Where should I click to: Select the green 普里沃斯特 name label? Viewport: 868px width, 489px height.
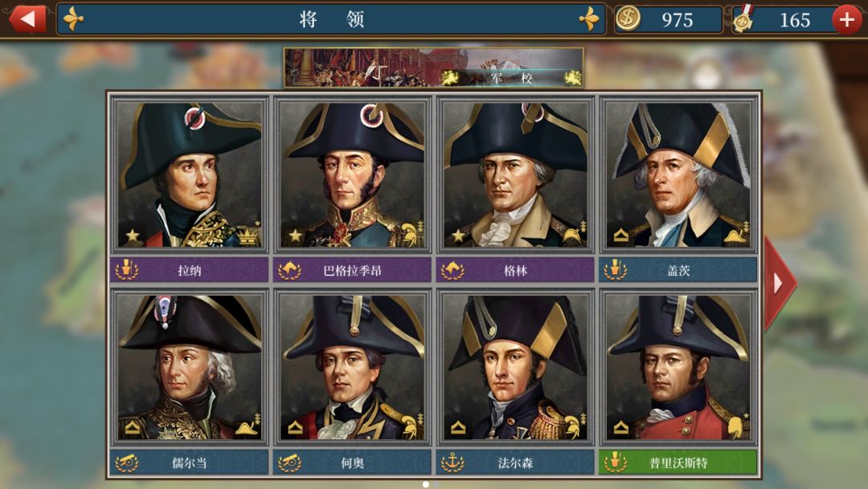tap(678, 462)
